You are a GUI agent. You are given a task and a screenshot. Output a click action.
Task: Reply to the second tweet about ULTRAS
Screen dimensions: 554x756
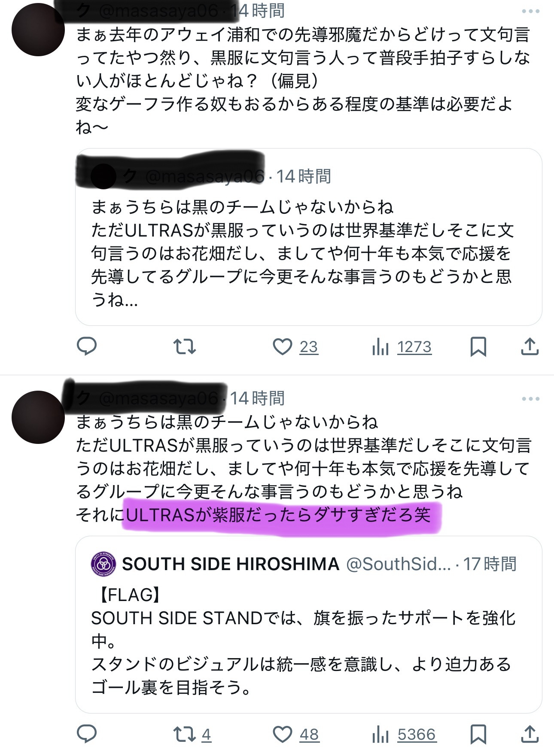pyautogui.click(x=86, y=734)
